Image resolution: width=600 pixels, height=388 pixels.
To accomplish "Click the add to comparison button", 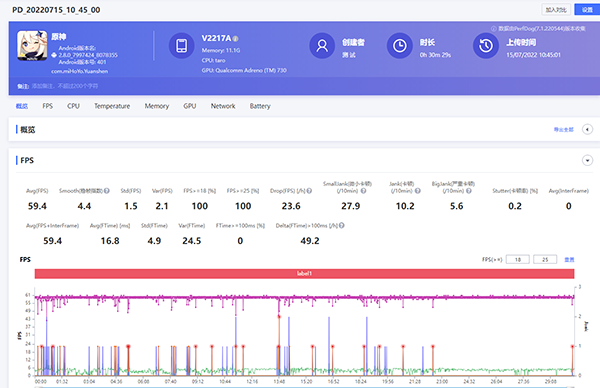I will point(556,10).
